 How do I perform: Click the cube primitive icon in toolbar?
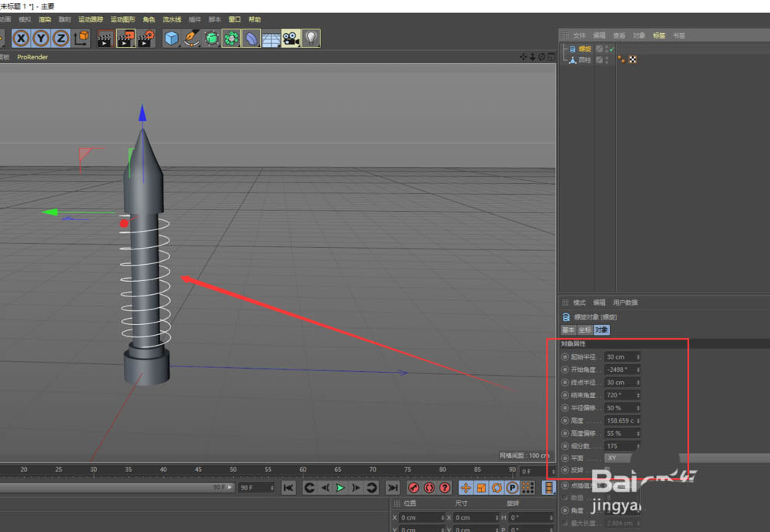pyautogui.click(x=171, y=38)
